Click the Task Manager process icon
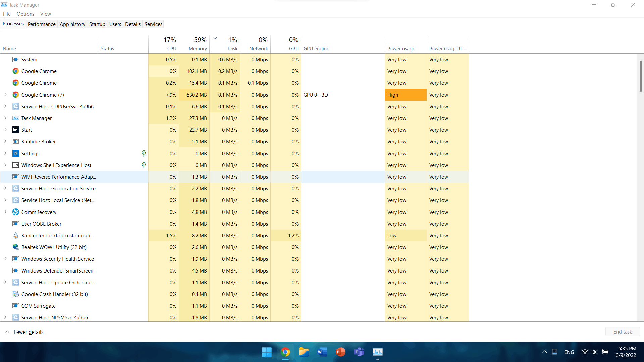Viewport: 644px width, 362px height. click(x=15, y=118)
